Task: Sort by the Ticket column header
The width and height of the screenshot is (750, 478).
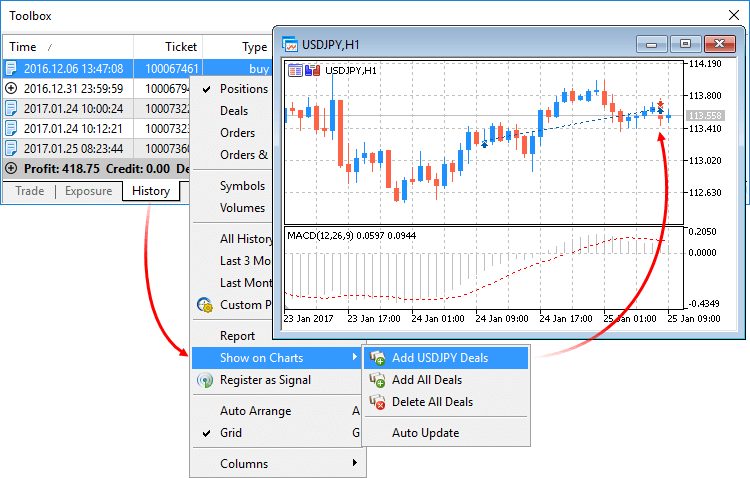Action: (x=168, y=47)
